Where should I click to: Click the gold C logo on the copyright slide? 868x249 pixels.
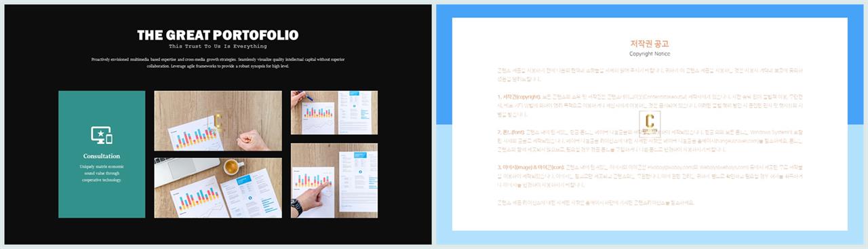click(650, 124)
